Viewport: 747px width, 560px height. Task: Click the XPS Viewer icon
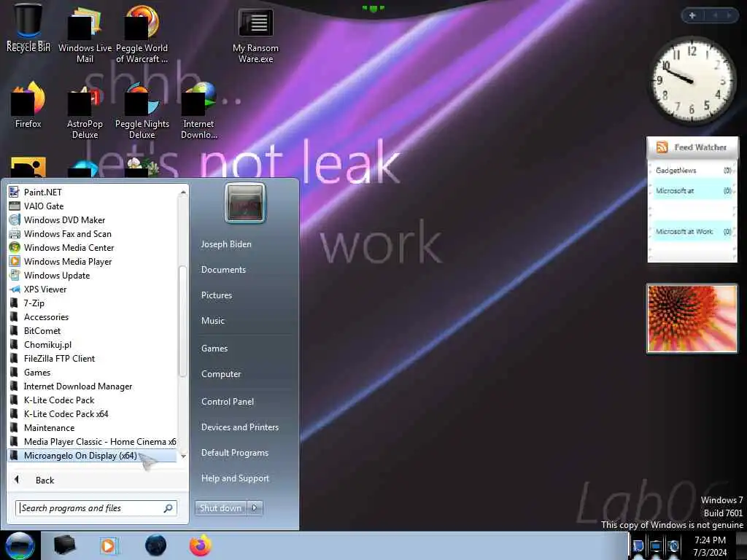click(x=15, y=289)
